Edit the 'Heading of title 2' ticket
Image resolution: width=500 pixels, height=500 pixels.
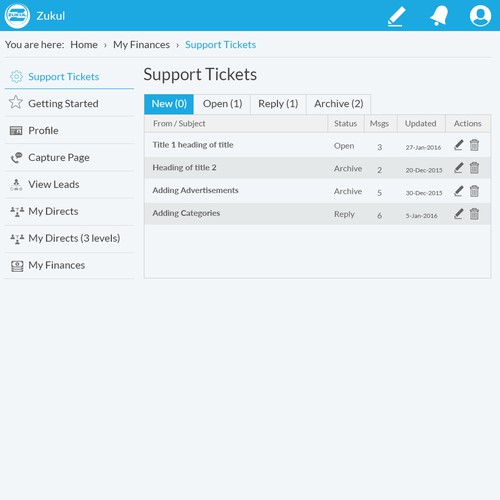click(459, 168)
